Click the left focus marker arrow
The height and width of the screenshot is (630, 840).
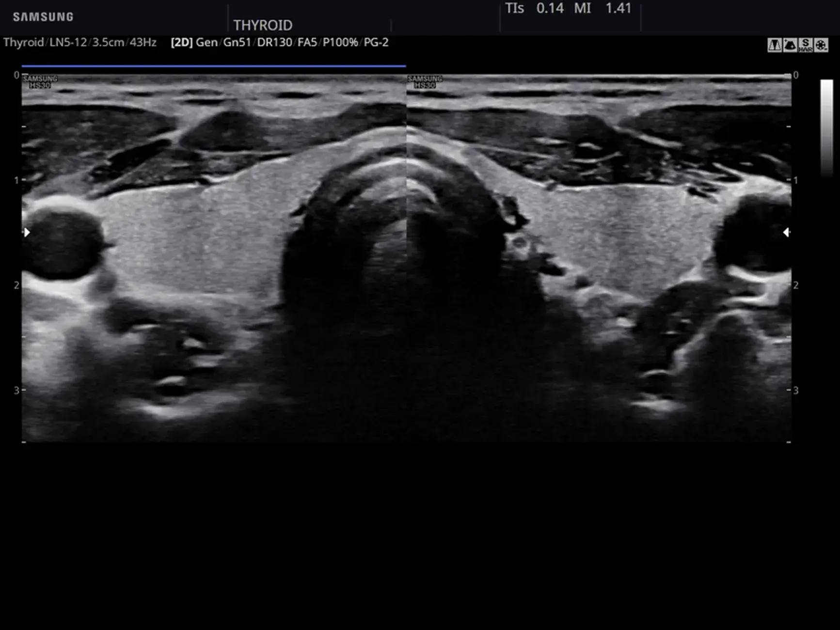pyautogui.click(x=27, y=233)
